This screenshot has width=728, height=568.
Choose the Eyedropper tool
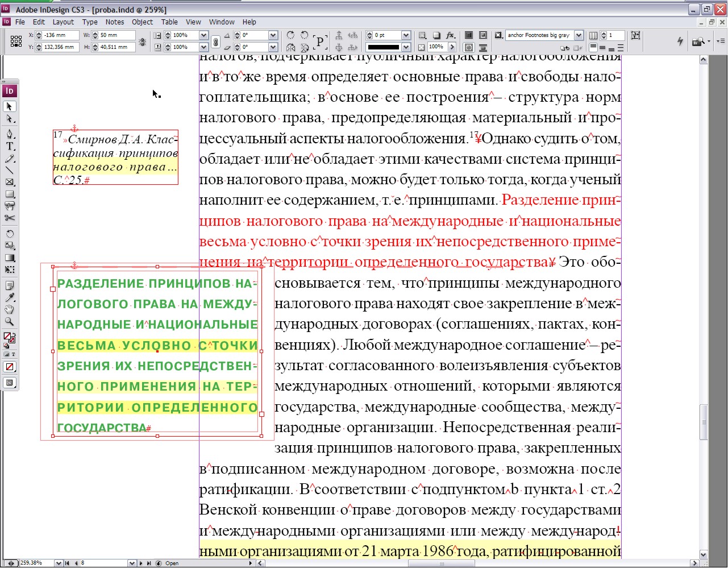coord(10,298)
